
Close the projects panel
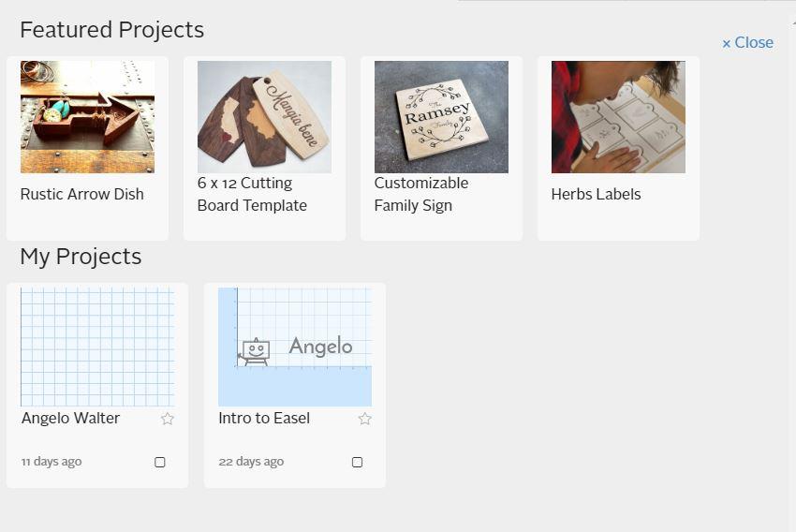pyautogui.click(x=747, y=42)
